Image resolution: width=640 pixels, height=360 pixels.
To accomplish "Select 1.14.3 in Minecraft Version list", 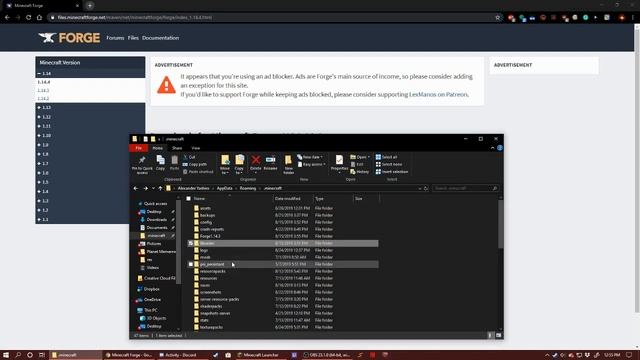I will coord(43,91).
